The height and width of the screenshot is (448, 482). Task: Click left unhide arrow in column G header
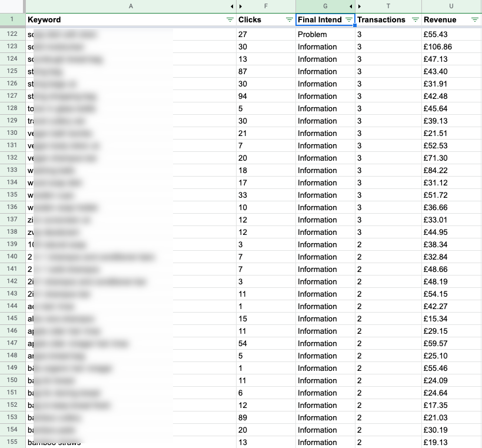[x=351, y=6]
